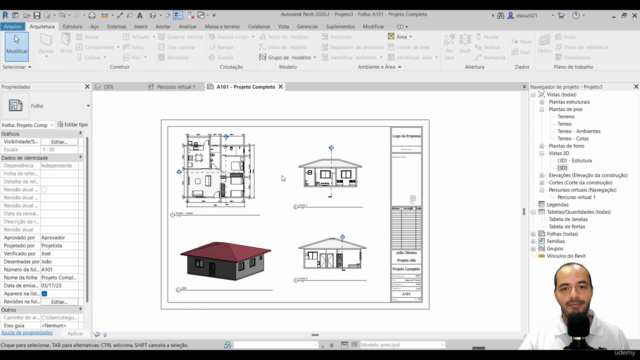
Task: Click the Vínculos do Revit link icon
Action: pos(542,256)
